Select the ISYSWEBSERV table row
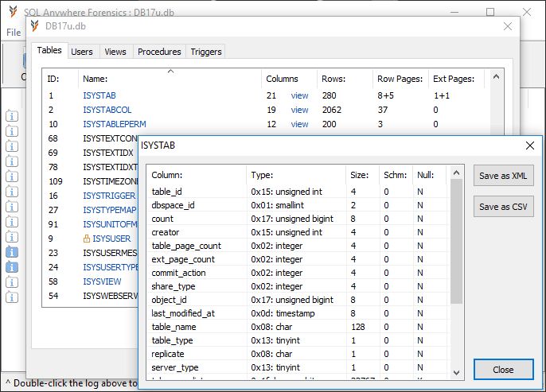This screenshot has width=546, height=392. tap(91, 296)
